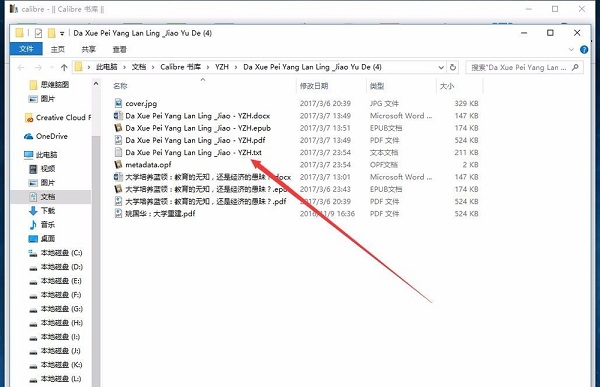The width and height of the screenshot is (600, 387).
Task: Open Explorer help question mark icon
Action: click(584, 49)
